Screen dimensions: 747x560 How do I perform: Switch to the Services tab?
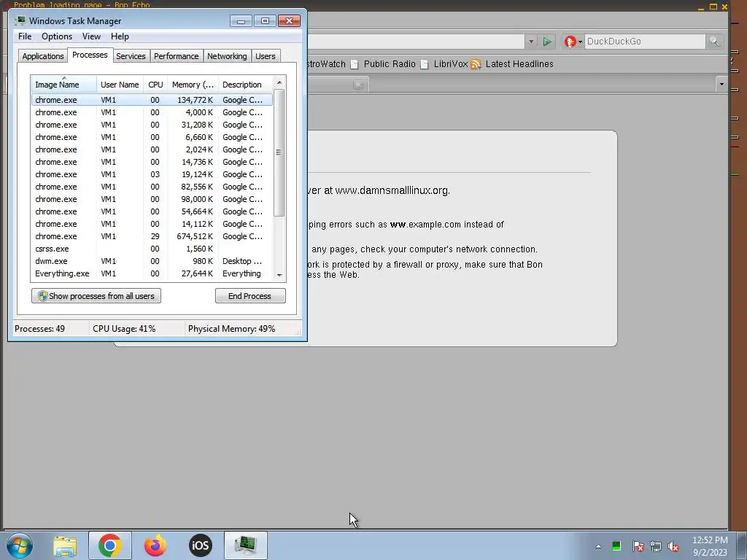tap(131, 56)
